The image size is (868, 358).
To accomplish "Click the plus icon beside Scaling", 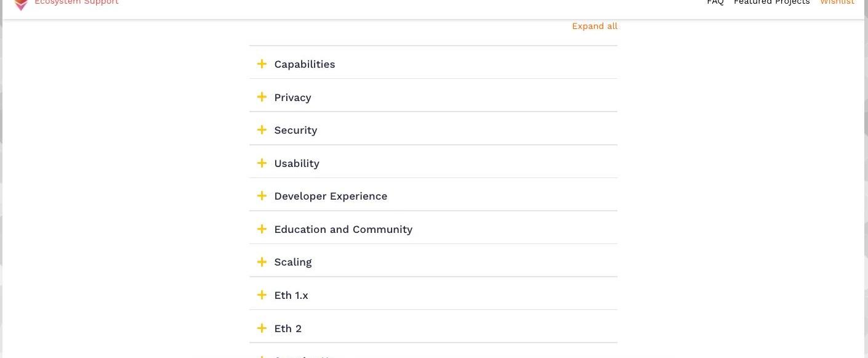I will (262, 262).
